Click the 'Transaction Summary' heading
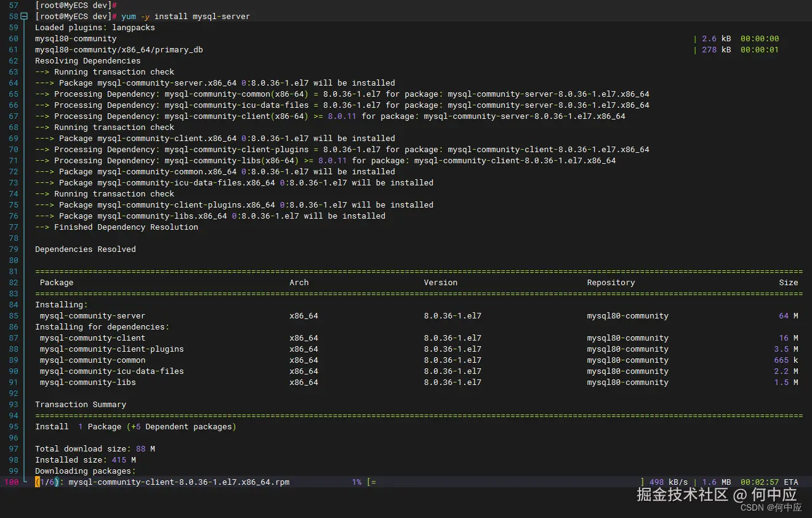 80,405
